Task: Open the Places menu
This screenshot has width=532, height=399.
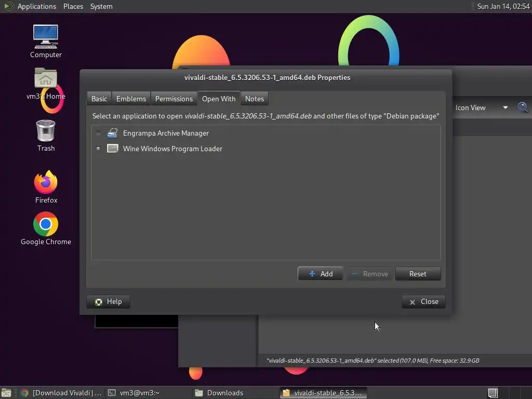Action: [73, 6]
